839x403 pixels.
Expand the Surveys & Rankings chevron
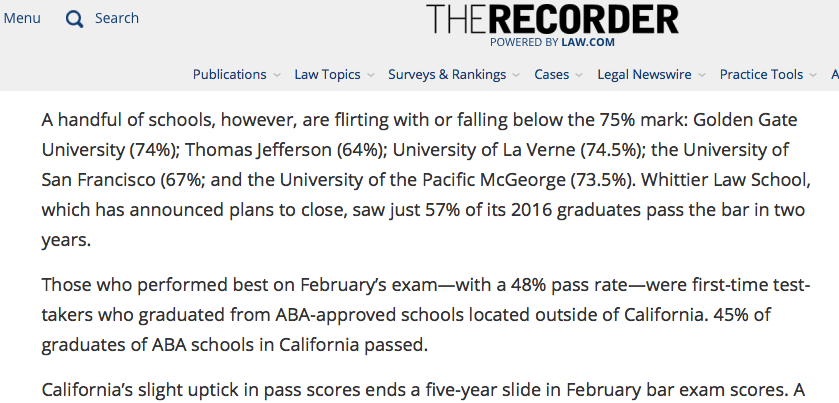[x=516, y=75]
